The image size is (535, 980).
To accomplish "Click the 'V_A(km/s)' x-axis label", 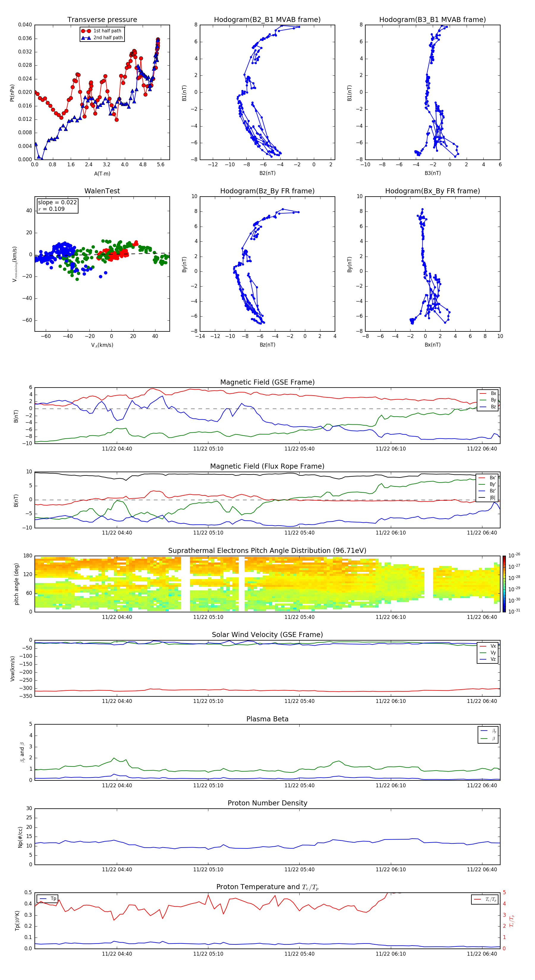I will tap(102, 345).
